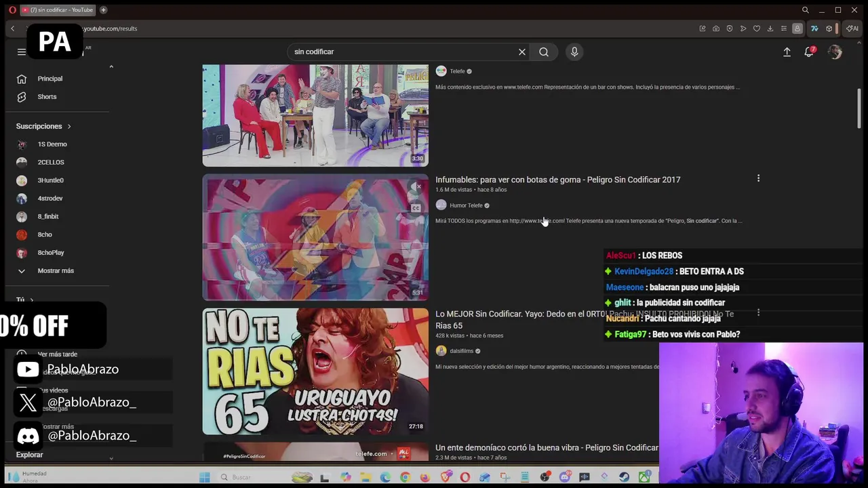Clear the search box with the X

[x=522, y=52]
